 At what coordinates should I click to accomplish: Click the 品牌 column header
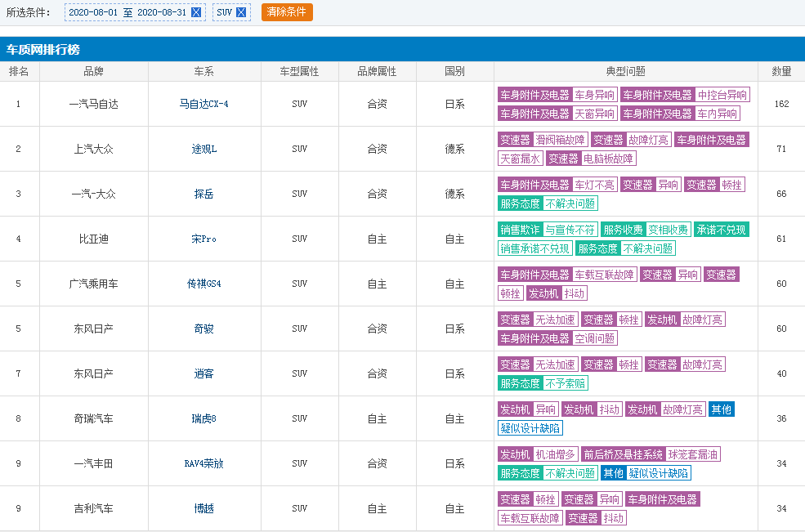pyautogui.click(x=93, y=71)
